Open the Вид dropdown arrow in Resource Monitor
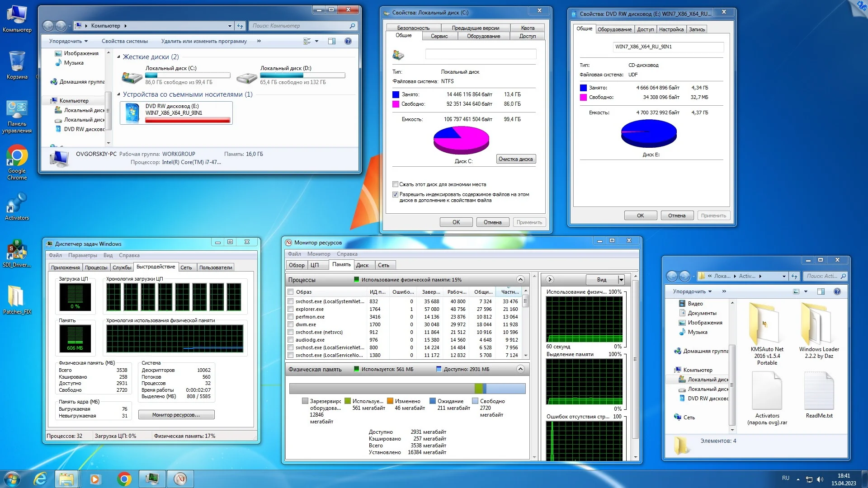This screenshot has width=868, height=488. (x=621, y=280)
